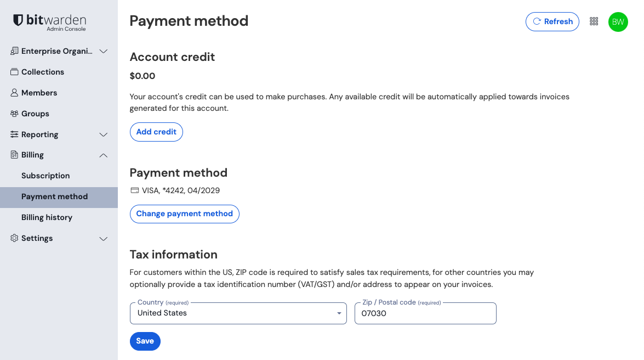Click the Refresh circular arrow icon

pos(537,21)
